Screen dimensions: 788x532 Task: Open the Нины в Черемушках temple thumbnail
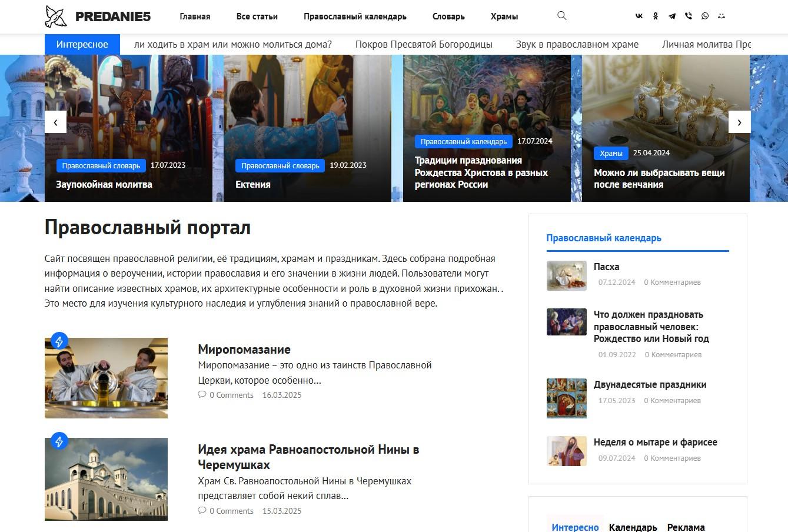(106, 479)
